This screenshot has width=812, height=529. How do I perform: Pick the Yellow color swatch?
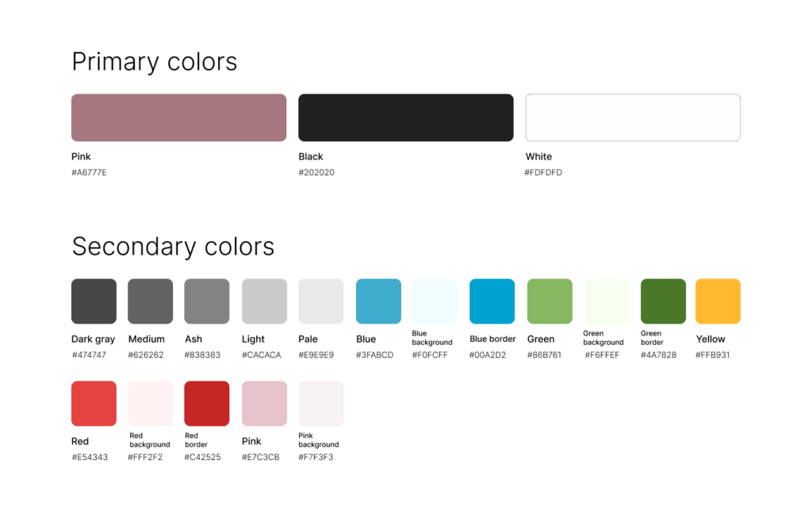coord(718,301)
